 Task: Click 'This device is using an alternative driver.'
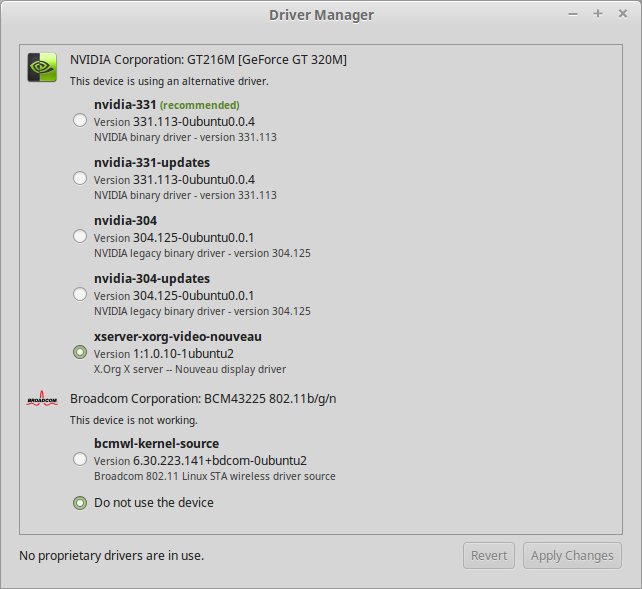click(169, 81)
